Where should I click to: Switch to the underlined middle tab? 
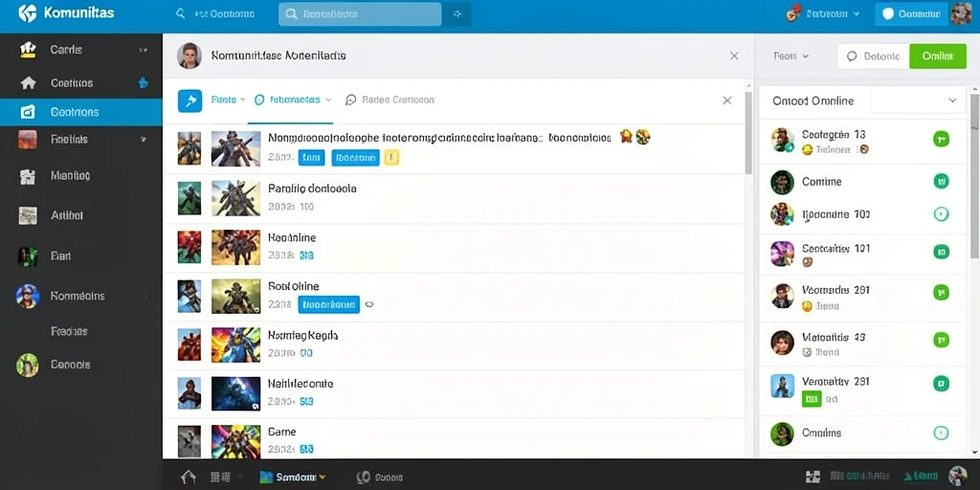[293, 100]
